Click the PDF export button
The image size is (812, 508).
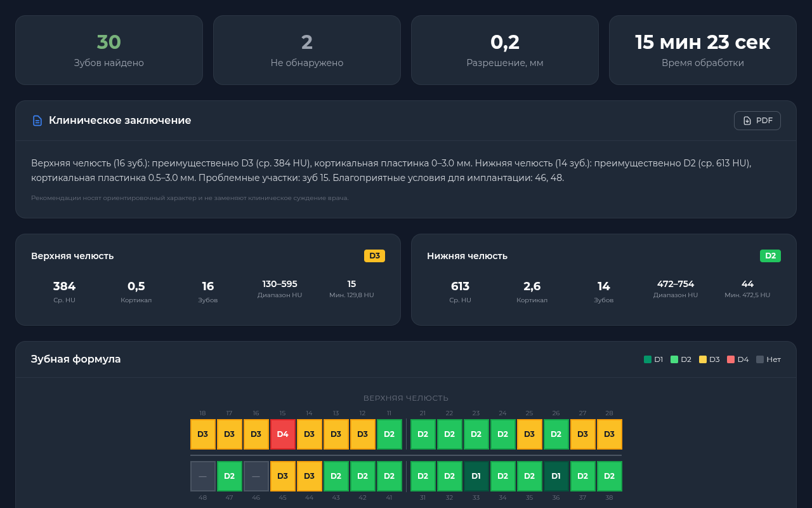point(757,121)
